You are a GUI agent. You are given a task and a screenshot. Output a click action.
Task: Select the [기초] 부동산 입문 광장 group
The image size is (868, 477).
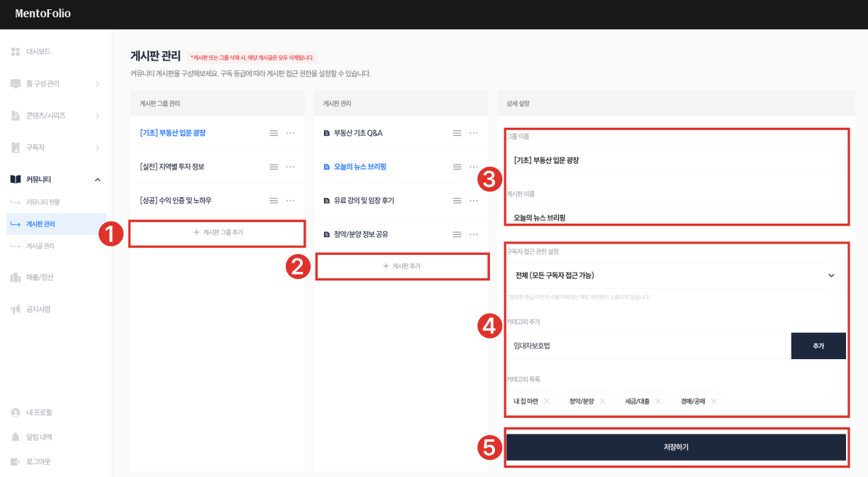[x=172, y=133]
